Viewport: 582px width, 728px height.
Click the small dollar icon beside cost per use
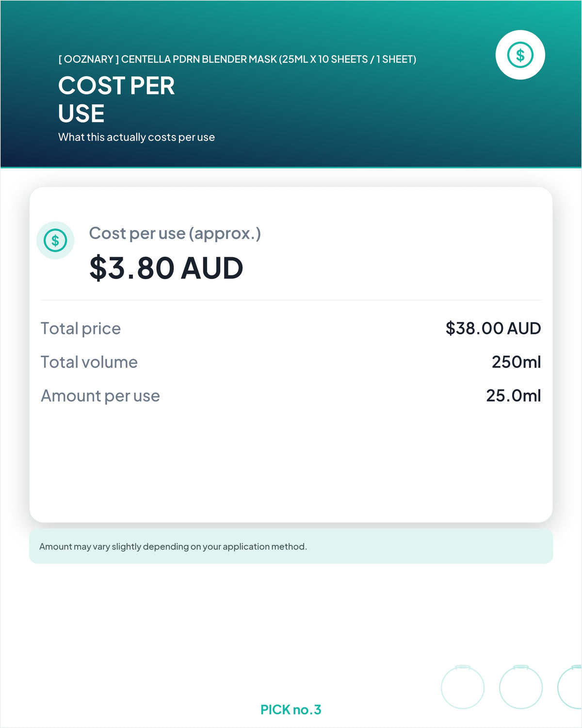(x=55, y=240)
